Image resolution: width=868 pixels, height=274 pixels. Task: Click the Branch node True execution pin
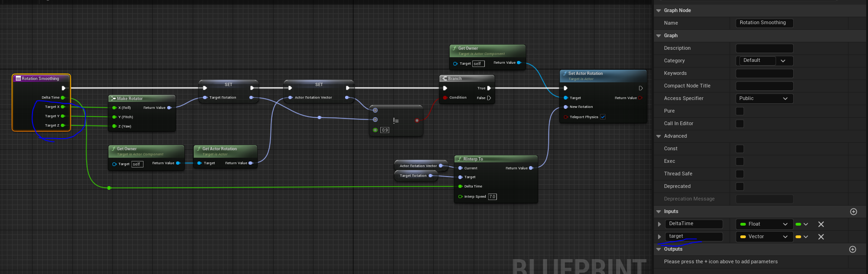(489, 88)
